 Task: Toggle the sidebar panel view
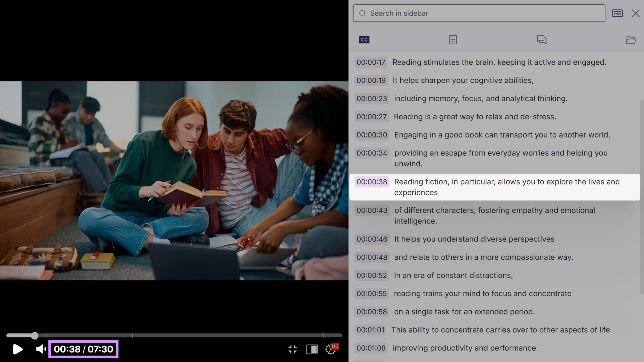pos(312,349)
